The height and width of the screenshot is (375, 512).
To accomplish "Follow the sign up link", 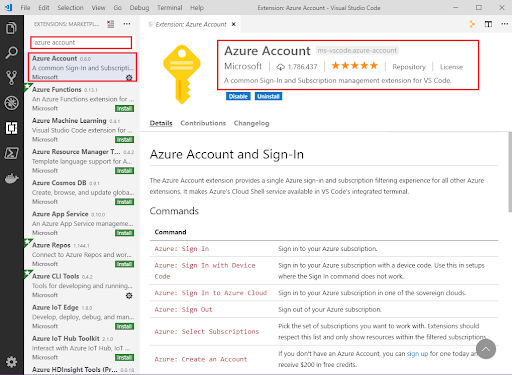I will pos(417,354).
